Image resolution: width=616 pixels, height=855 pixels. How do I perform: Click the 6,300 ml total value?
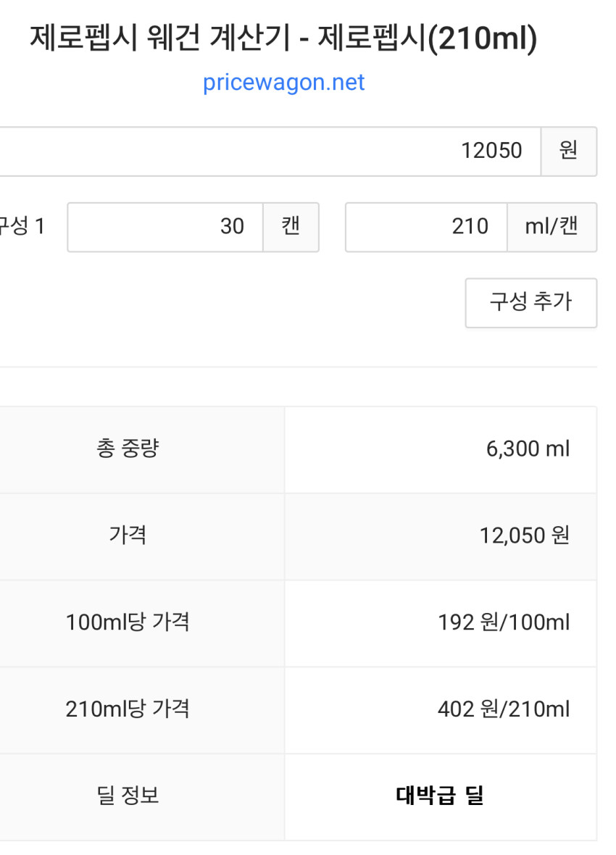pyautogui.click(x=528, y=449)
